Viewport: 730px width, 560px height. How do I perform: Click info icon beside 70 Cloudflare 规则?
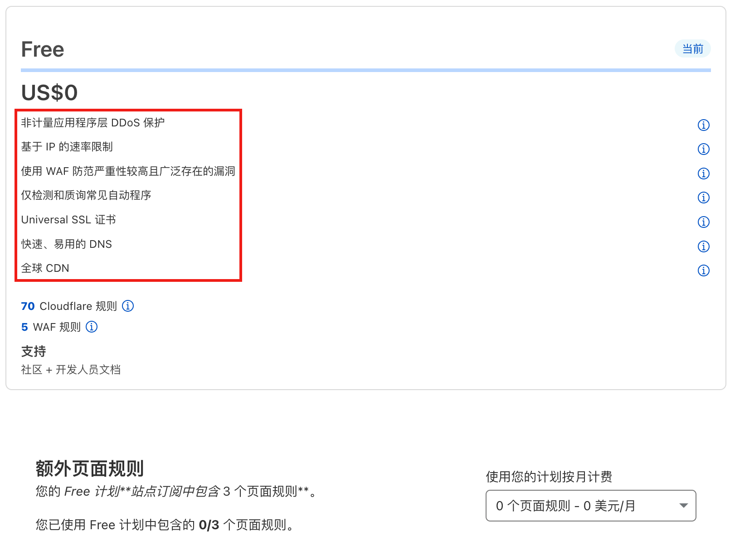click(x=128, y=306)
